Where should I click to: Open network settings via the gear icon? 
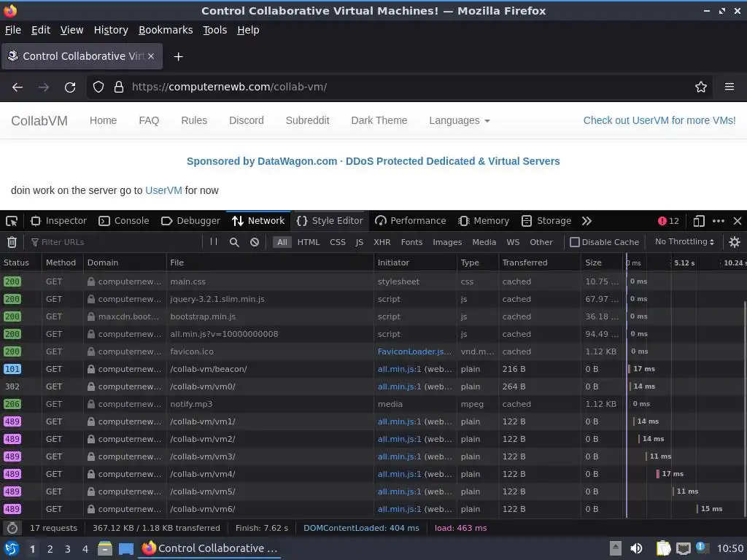pyautogui.click(x=734, y=242)
